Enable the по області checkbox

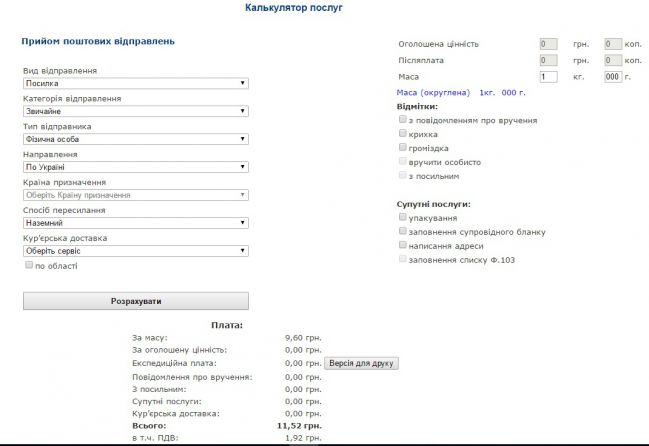28,266
